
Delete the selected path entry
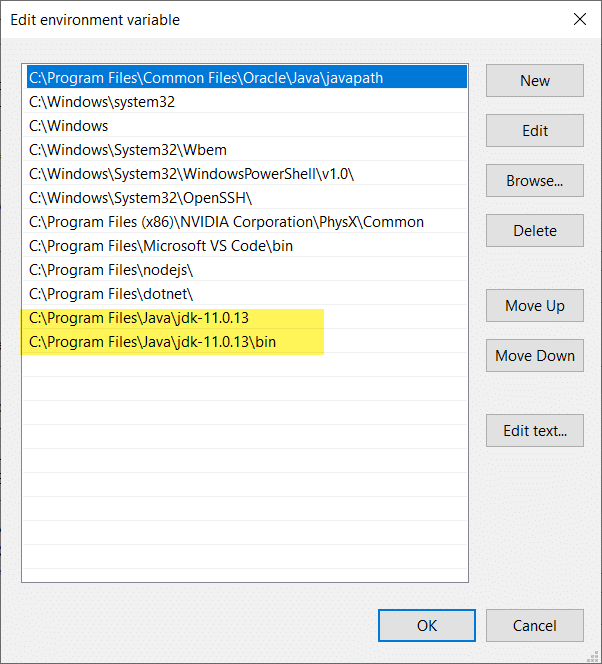pyautogui.click(x=535, y=230)
